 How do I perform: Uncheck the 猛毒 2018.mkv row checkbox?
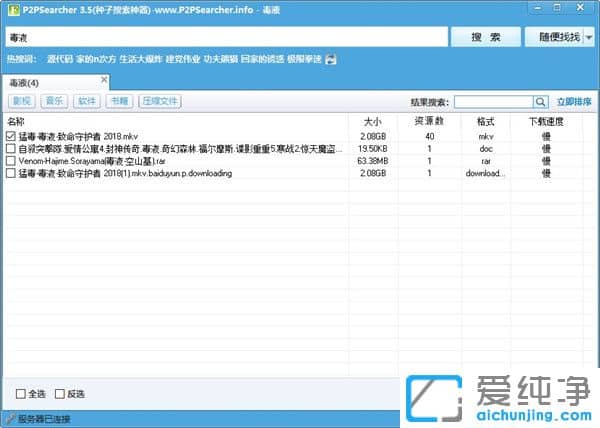(x=11, y=136)
